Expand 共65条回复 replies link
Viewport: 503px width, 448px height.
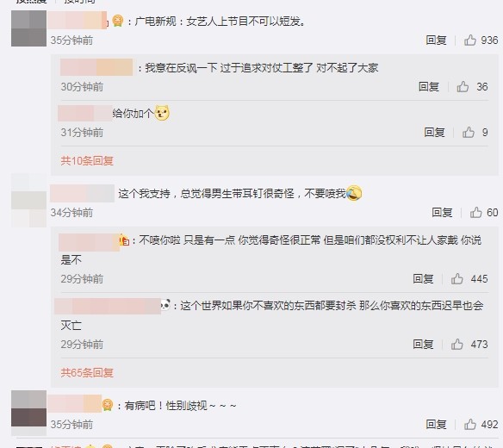[x=87, y=372]
